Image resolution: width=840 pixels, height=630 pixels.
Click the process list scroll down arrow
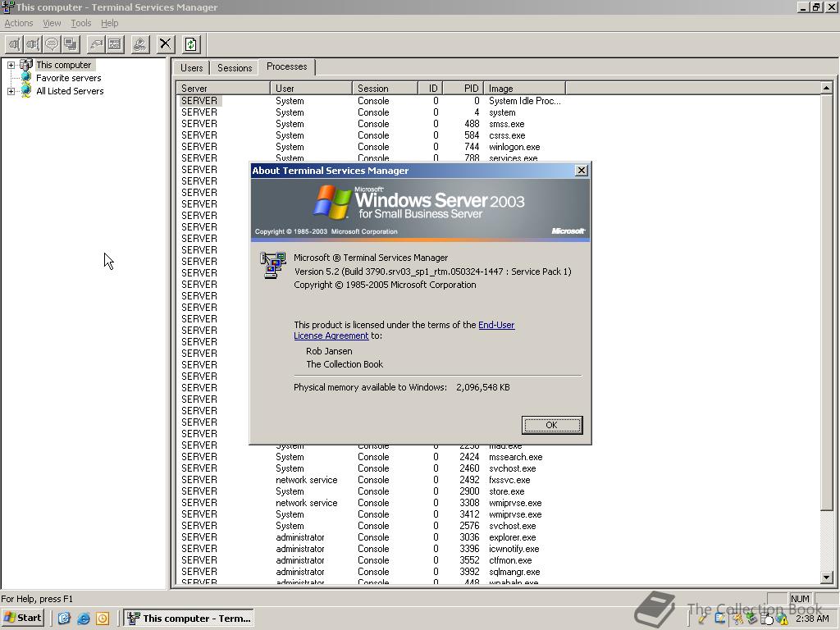(826, 577)
